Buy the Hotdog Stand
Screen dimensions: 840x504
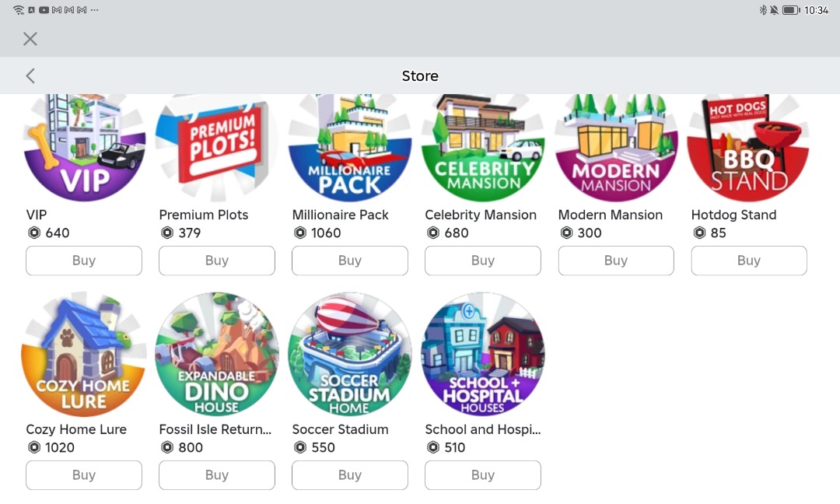tap(748, 261)
